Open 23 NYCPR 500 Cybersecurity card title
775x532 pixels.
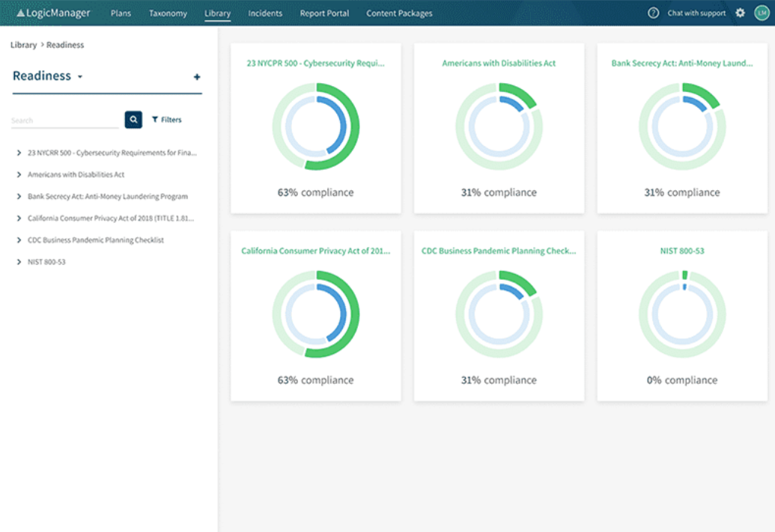315,64
